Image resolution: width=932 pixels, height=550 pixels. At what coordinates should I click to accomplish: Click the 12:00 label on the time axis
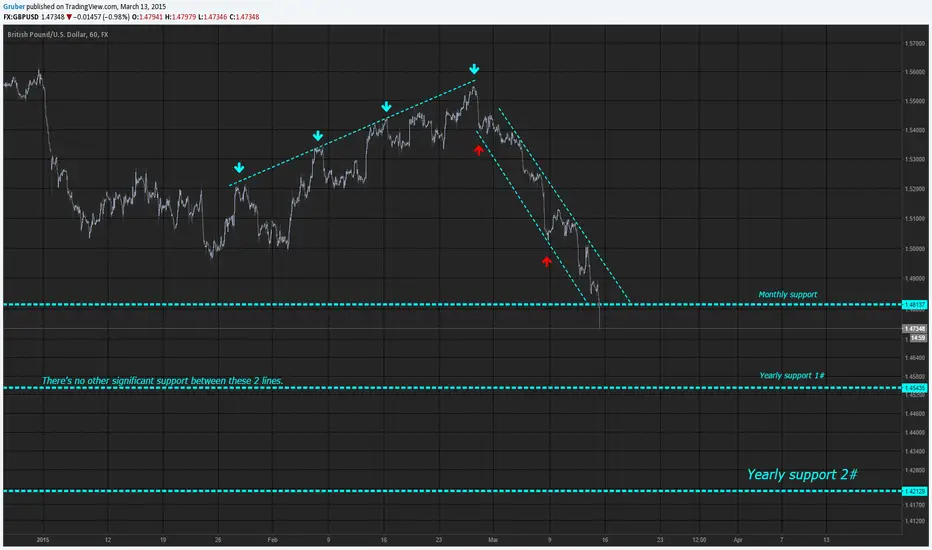tap(699, 540)
